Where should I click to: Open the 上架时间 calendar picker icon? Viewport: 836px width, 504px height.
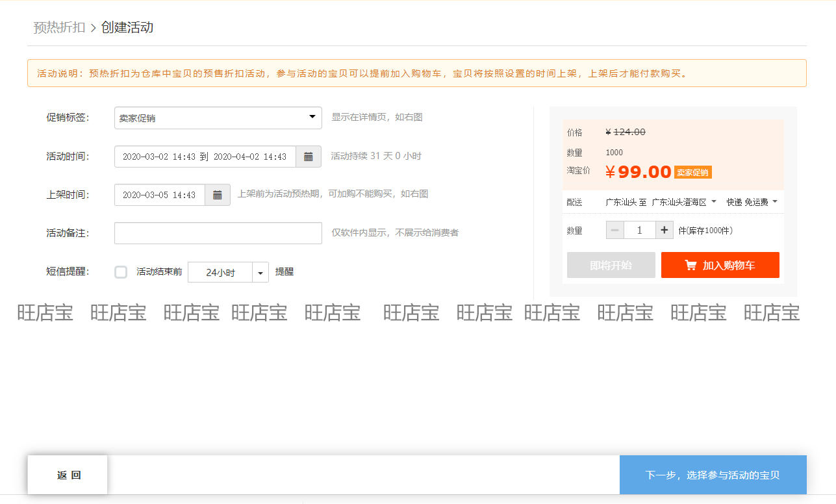pyautogui.click(x=218, y=195)
